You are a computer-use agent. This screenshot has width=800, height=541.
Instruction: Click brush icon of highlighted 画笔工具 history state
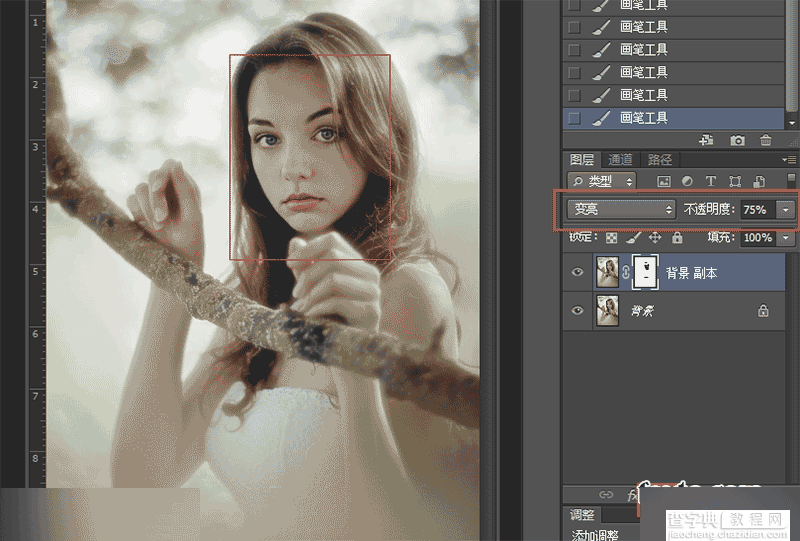coord(602,118)
